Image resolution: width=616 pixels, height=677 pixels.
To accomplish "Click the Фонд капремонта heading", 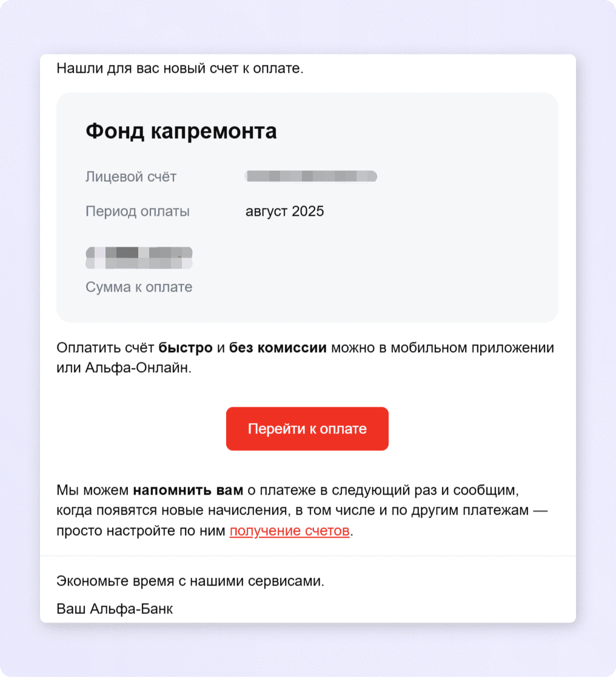I will tap(181, 131).
